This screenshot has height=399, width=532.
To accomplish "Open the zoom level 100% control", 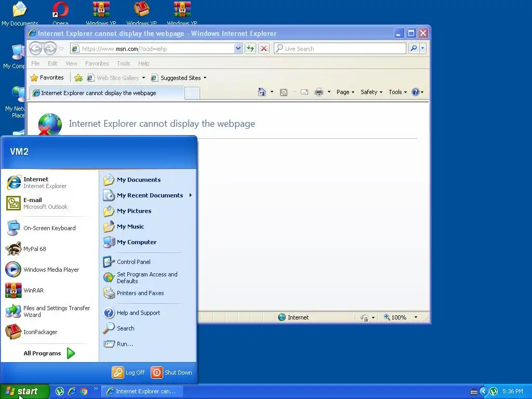I will click(x=401, y=317).
